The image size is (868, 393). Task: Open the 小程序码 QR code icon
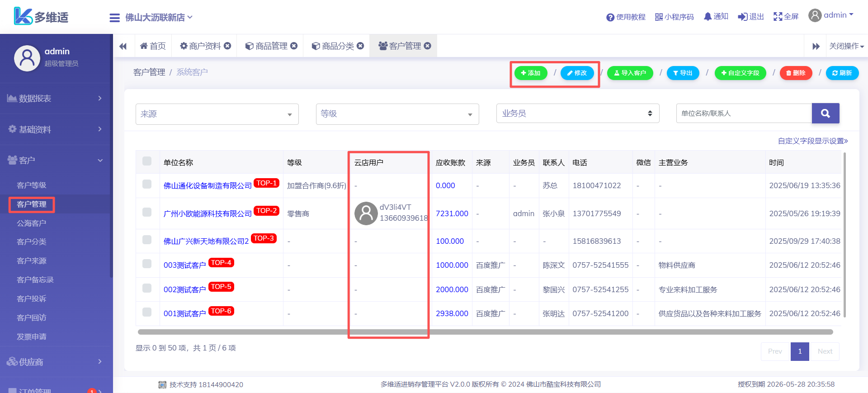tap(659, 17)
